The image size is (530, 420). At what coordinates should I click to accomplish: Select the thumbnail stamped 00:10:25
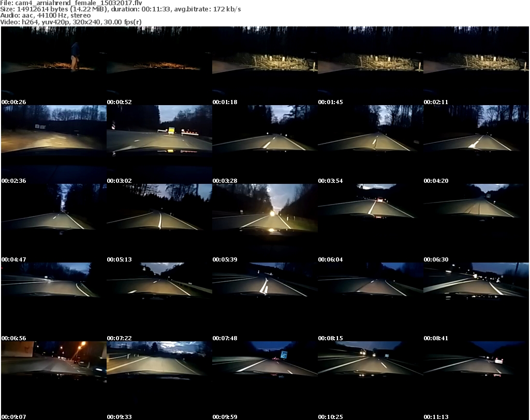coord(371,381)
